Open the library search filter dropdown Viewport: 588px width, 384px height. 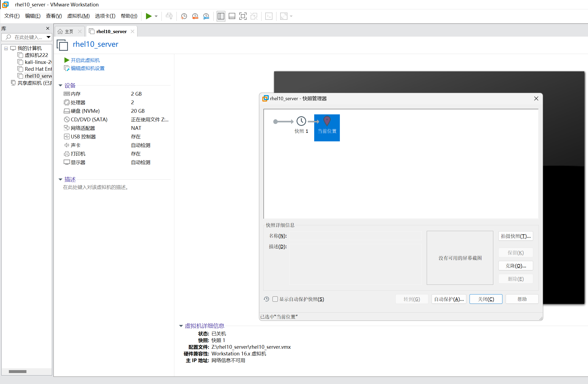(48, 37)
